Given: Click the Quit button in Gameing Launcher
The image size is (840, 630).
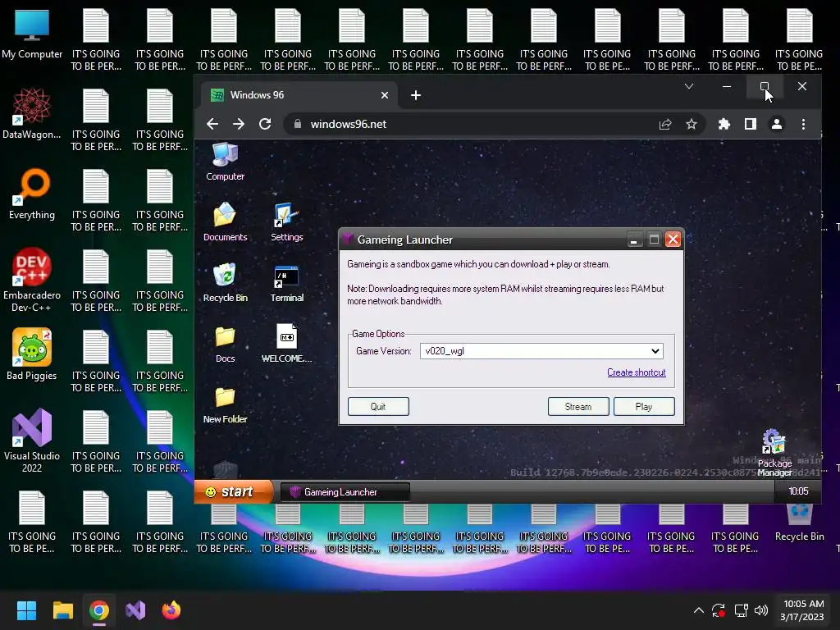Looking at the screenshot, I should [378, 407].
